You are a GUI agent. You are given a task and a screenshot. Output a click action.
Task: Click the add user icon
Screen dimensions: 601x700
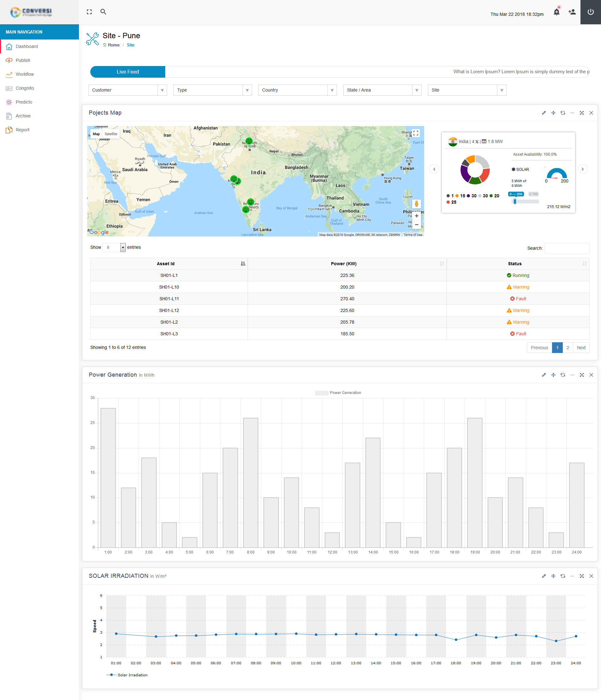point(572,12)
